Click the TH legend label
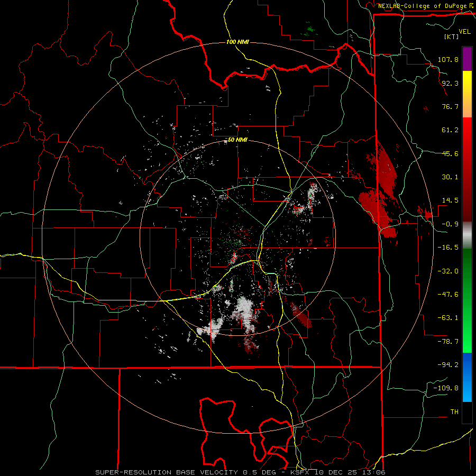 coord(454,412)
